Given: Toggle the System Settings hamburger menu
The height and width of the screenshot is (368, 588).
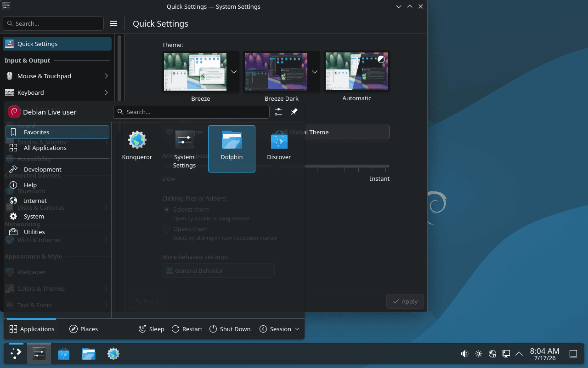Looking at the screenshot, I should coord(113,23).
